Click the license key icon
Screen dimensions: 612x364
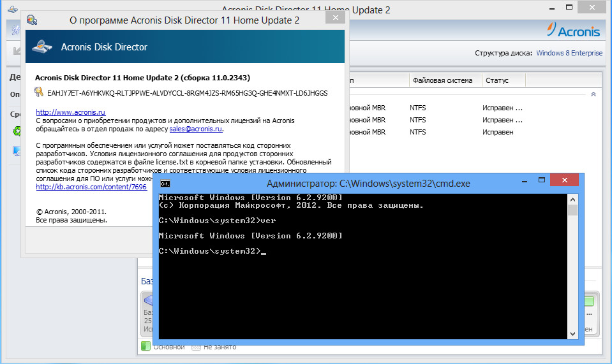[39, 92]
